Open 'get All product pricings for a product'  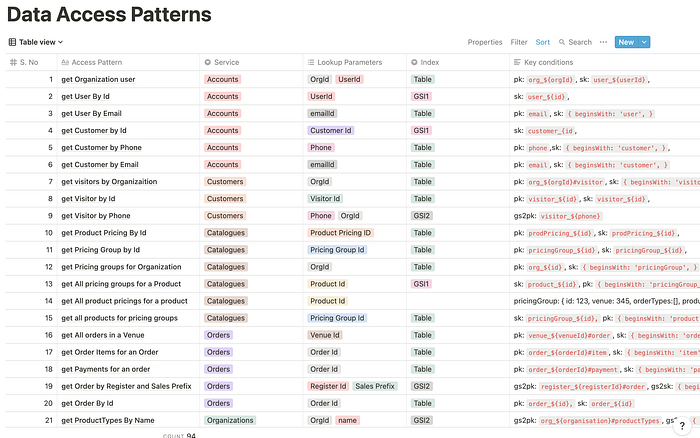point(125,301)
